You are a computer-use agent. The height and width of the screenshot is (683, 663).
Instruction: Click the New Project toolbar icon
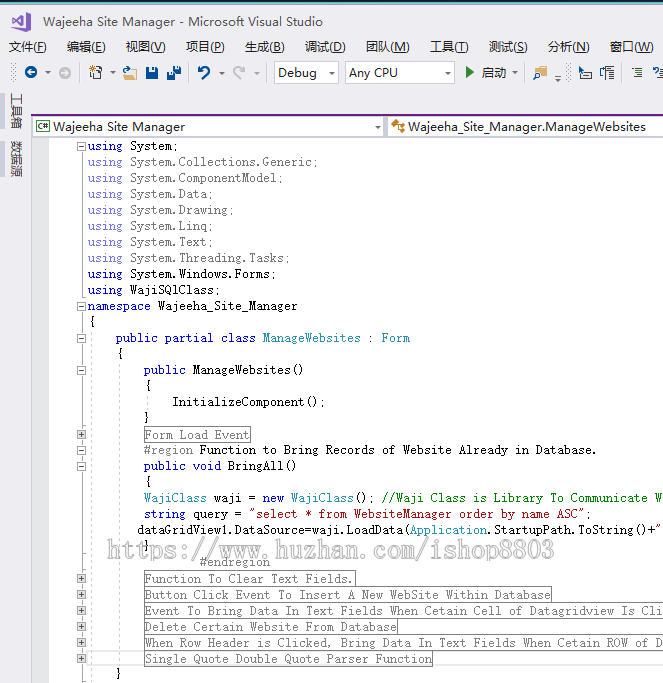tap(95, 72)
